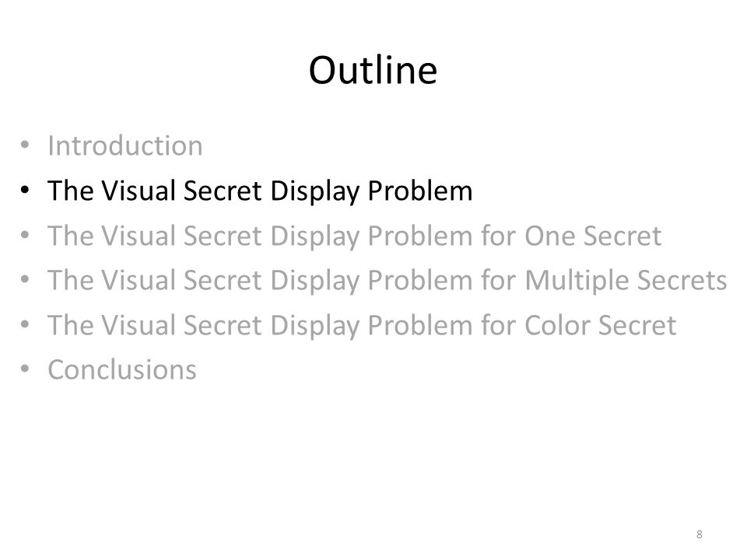Screen dimensions: 747x560
Task: Click the black bullet before the highlighted item
Action: (25, 190)
